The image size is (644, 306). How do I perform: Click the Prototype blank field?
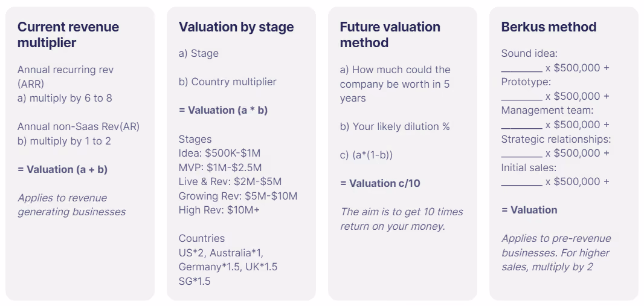pyautogui.click(x=521, y=97)
